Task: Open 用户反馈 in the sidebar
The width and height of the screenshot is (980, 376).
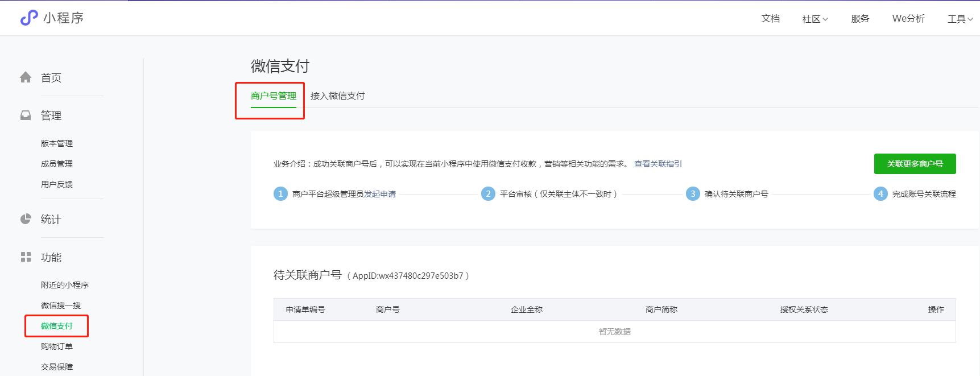Action: click(x=57, y=184)
